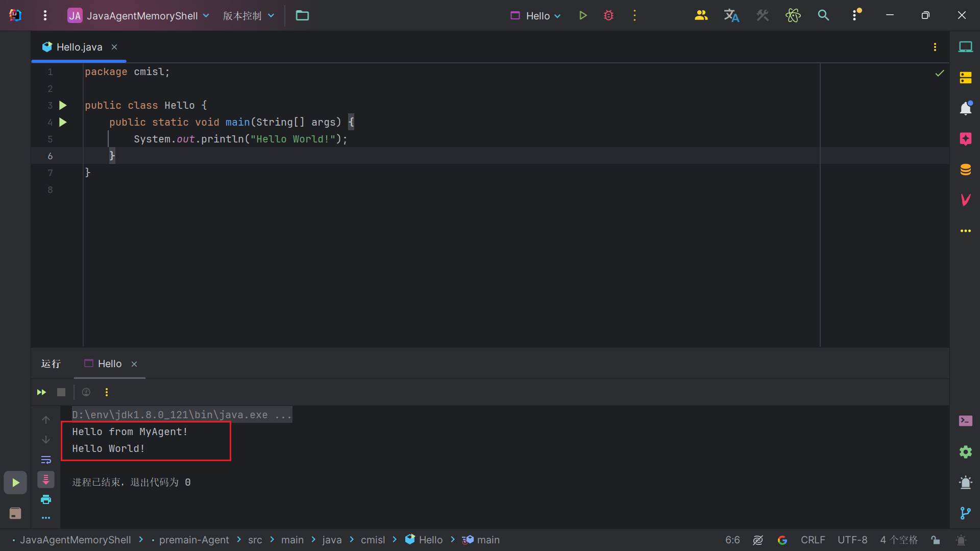Expand the 版本控制 version control dropdown

point(249,15)
